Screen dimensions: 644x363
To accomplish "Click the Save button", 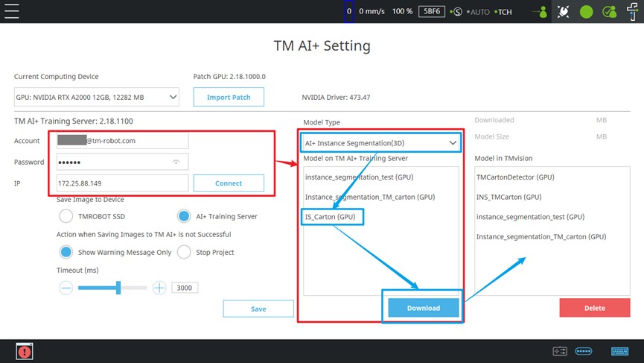I will 258,309.
